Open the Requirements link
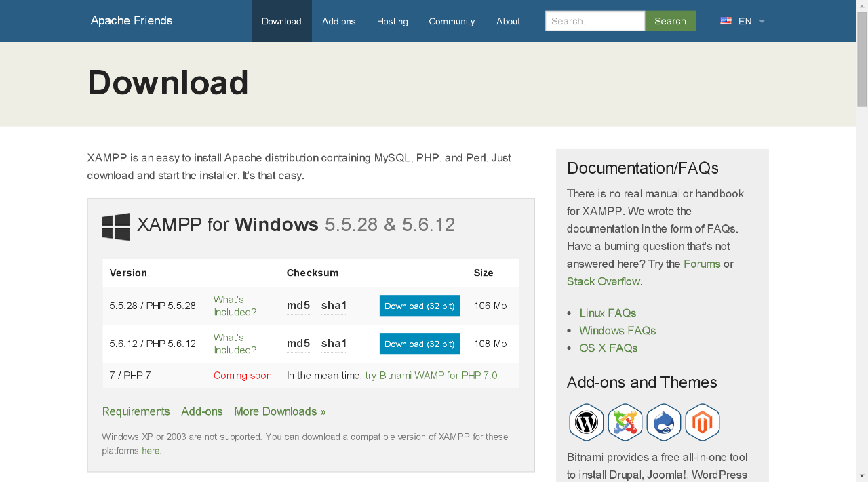The image size is (868, 482). [136, 411]
